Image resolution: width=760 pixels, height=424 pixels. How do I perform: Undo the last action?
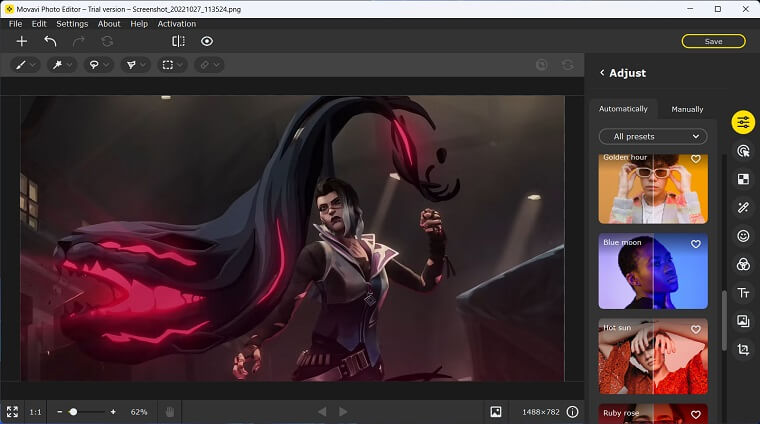click(x=50, y=42)
